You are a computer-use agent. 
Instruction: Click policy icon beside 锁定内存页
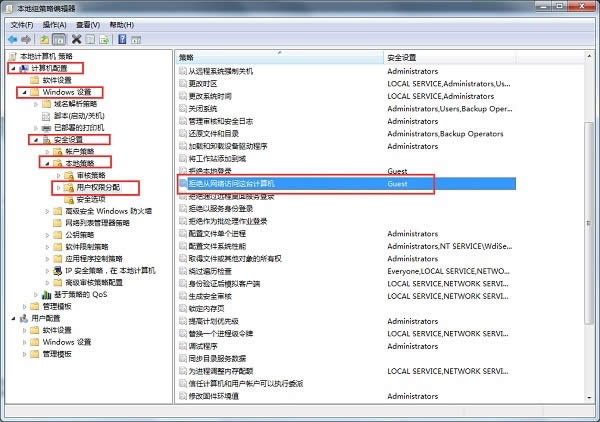183,308
